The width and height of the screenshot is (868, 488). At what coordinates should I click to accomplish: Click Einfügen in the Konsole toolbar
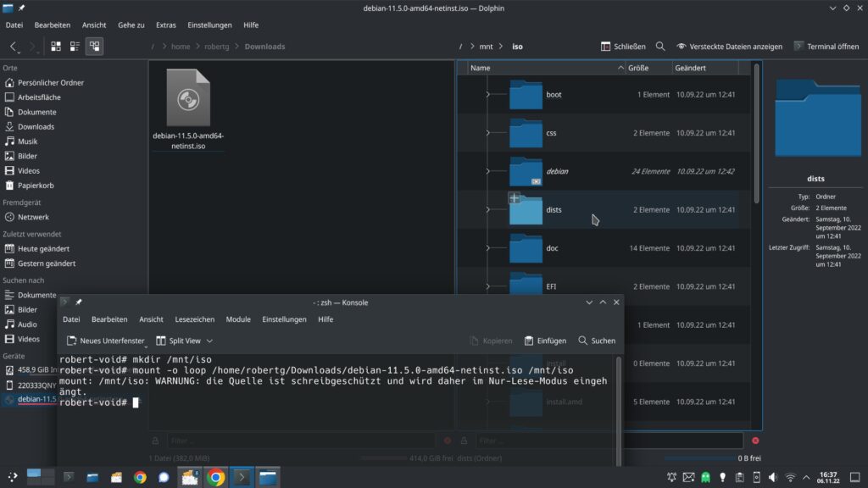[x=545, y=341]
